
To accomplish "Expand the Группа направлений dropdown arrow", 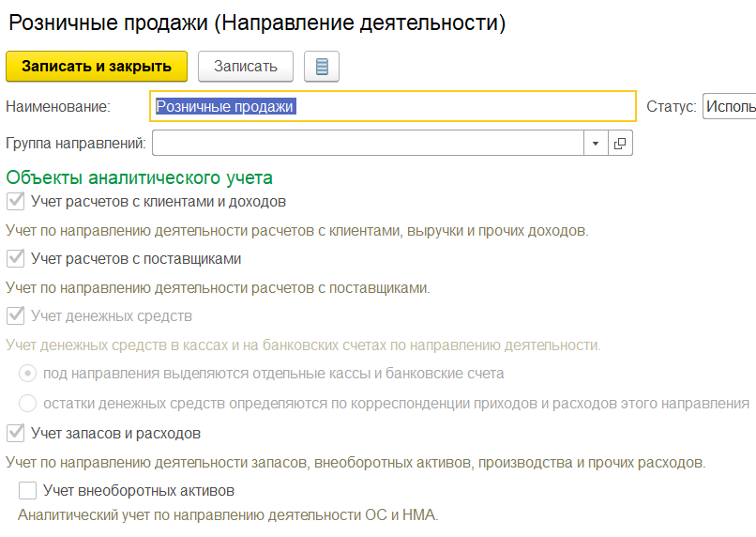I will pos(597,143).
